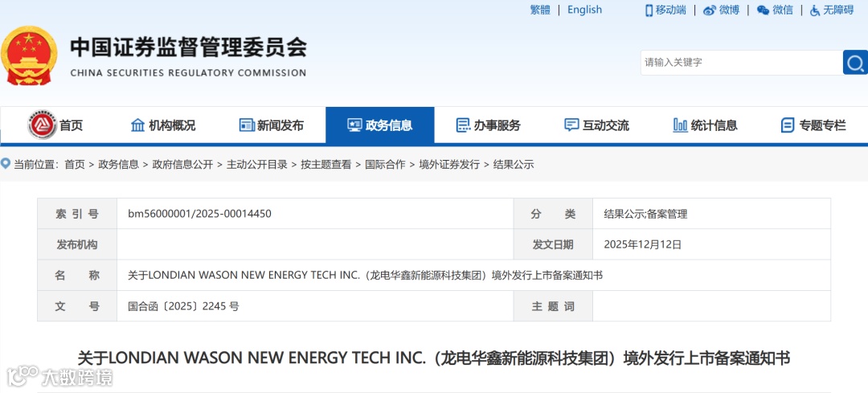Click the document icon beside 专题专栏
The width and height of the screenshot is (868, 393).
point(787,125)
